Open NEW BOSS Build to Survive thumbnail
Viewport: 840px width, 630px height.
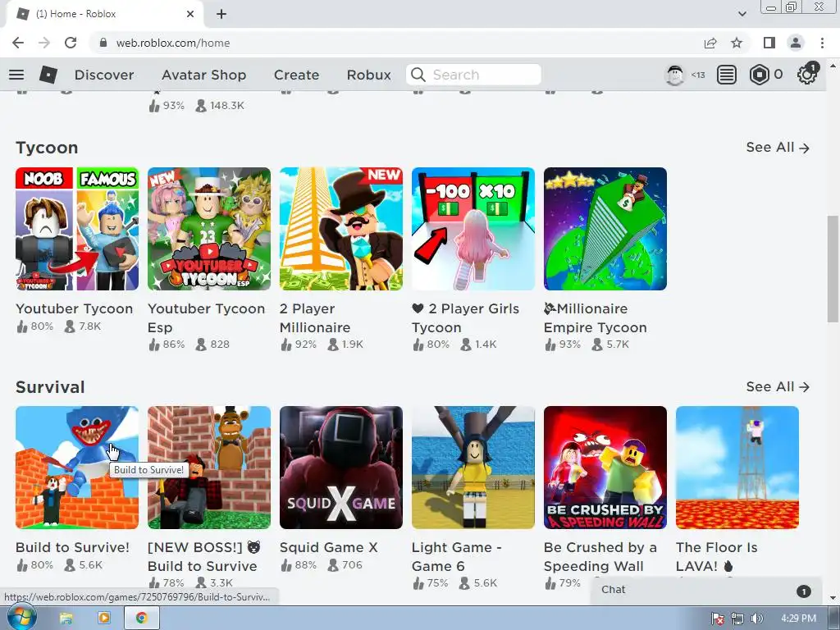[209, 468]
